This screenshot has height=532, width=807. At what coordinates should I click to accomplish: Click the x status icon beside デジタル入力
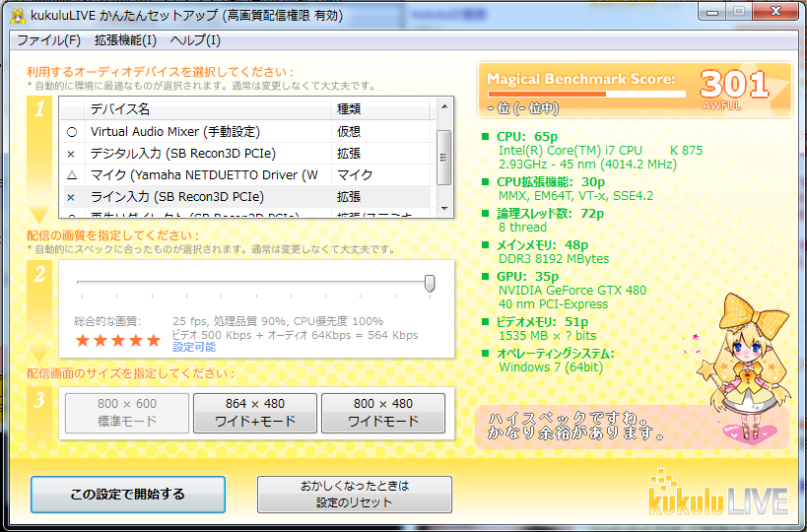[71, 154]
